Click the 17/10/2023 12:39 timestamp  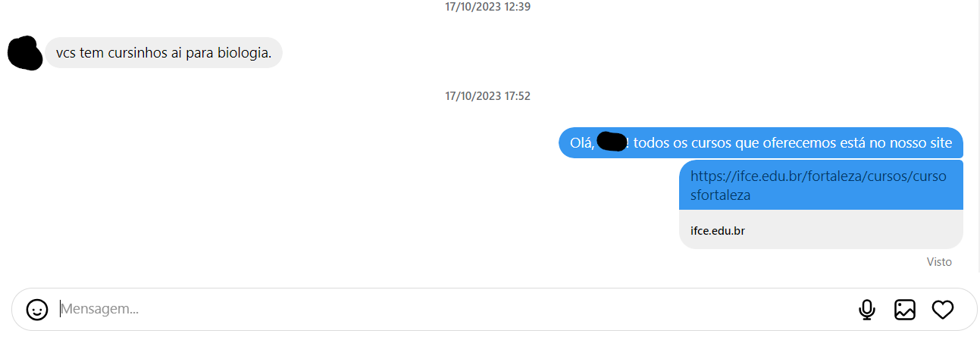487,7
